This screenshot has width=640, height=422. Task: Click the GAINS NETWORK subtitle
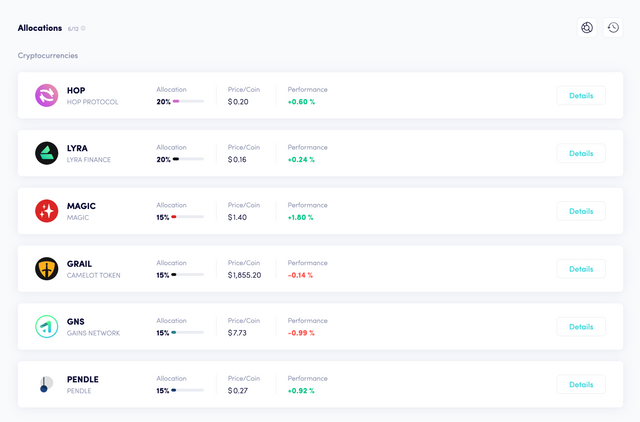(93, 333)
